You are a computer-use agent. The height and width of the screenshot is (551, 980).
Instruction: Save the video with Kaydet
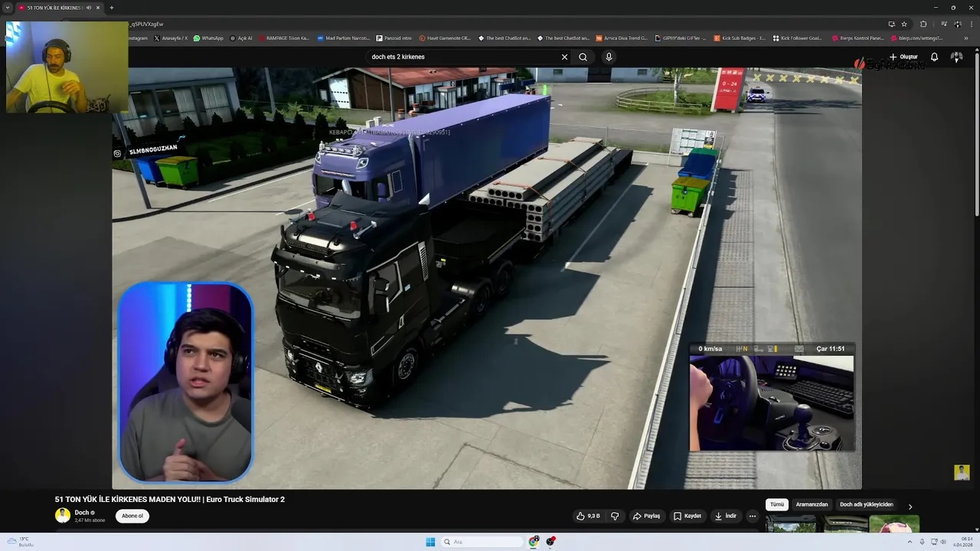pos(688,516)
